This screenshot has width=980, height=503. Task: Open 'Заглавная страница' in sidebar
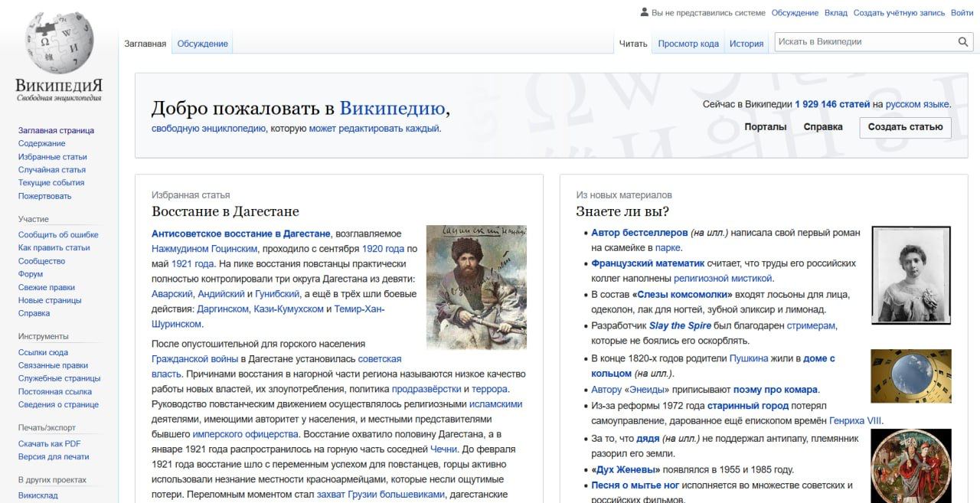56,130
